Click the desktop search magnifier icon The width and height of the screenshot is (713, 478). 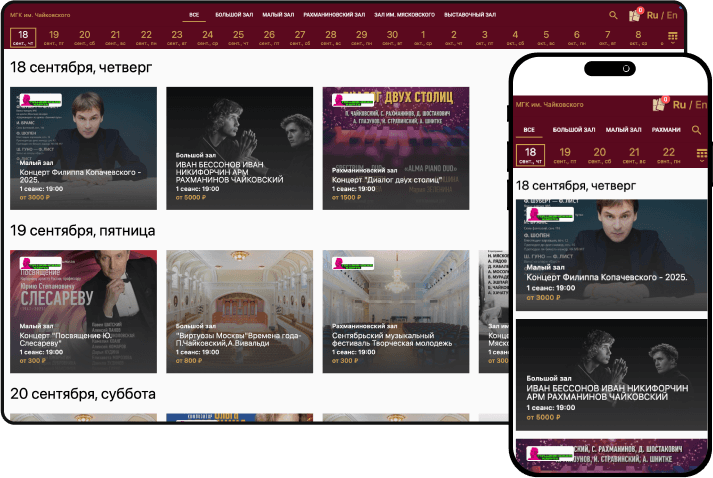coord(614,16)
